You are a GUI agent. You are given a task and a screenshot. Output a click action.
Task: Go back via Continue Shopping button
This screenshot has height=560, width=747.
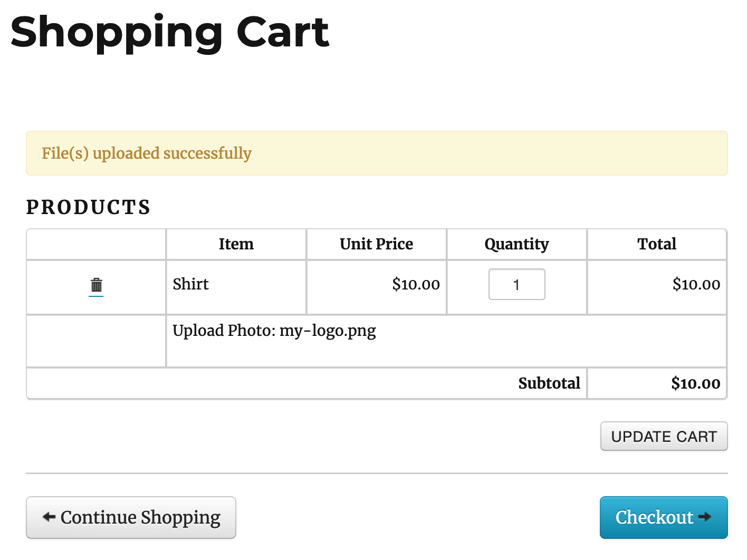coord(131,517)
